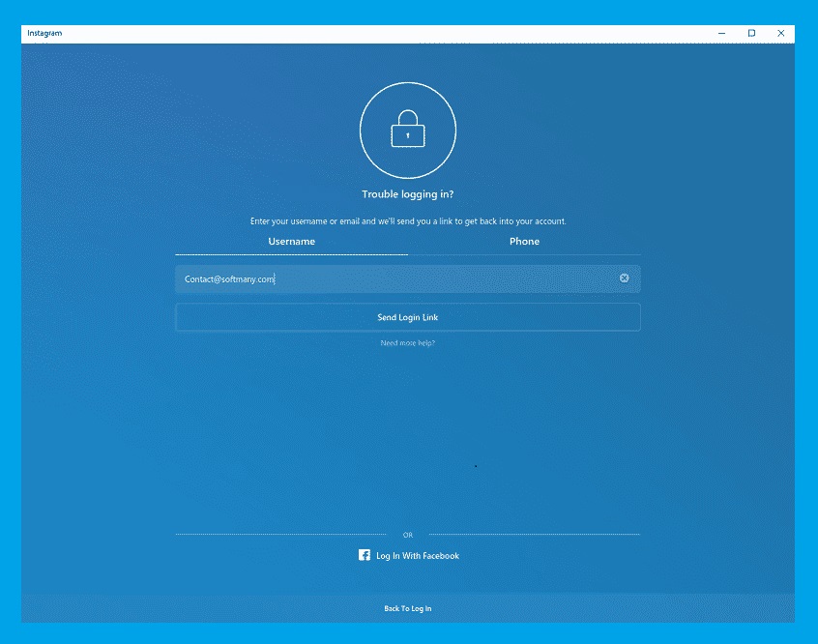This screenshot has height=644, width=818.
Task: Minimize the Instagram window
Action: [722, 33]
